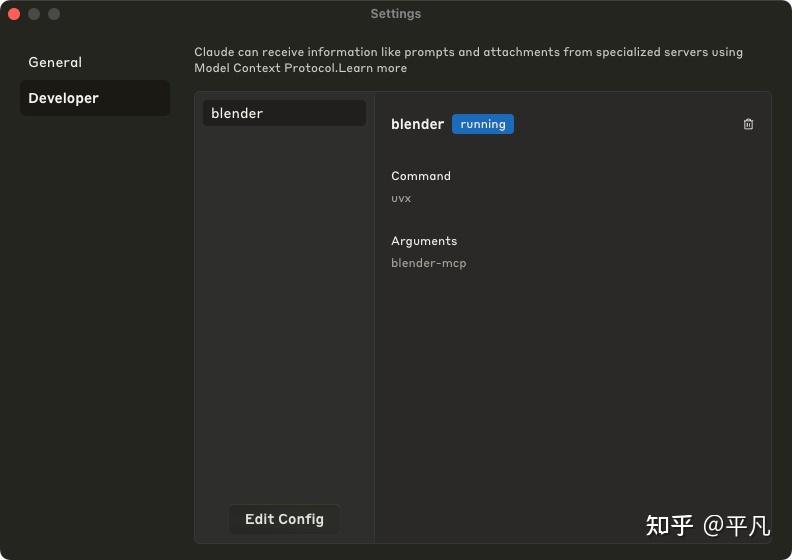Click the Arguments label
The height and width of the screenshot is (560, 792).
click(424, 241)
